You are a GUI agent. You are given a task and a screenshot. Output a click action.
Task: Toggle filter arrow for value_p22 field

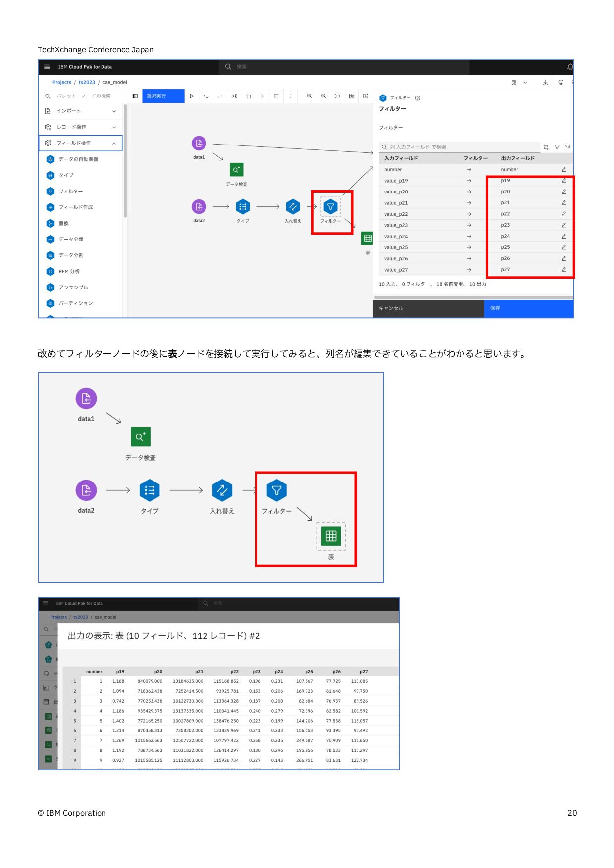(x=469, y=214)
